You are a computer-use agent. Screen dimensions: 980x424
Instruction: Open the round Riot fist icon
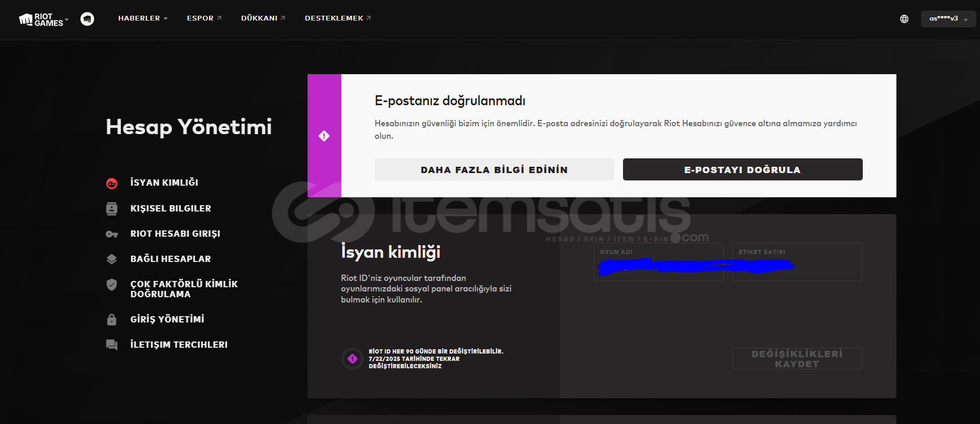pos(87,19)
